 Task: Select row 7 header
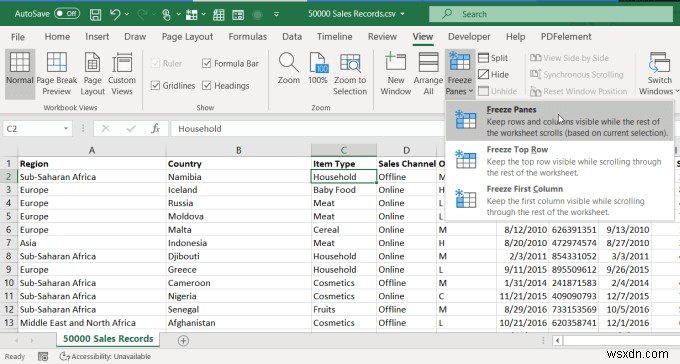pyautogui.click(x=9, y=243)
